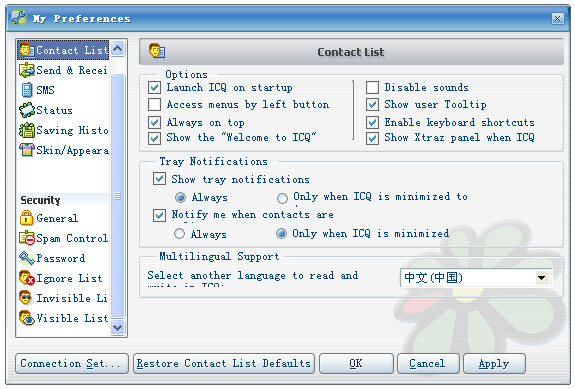The image size is (575, 389).
Task: Open Skin/Appearance preferences category
Action: point(63,150)
